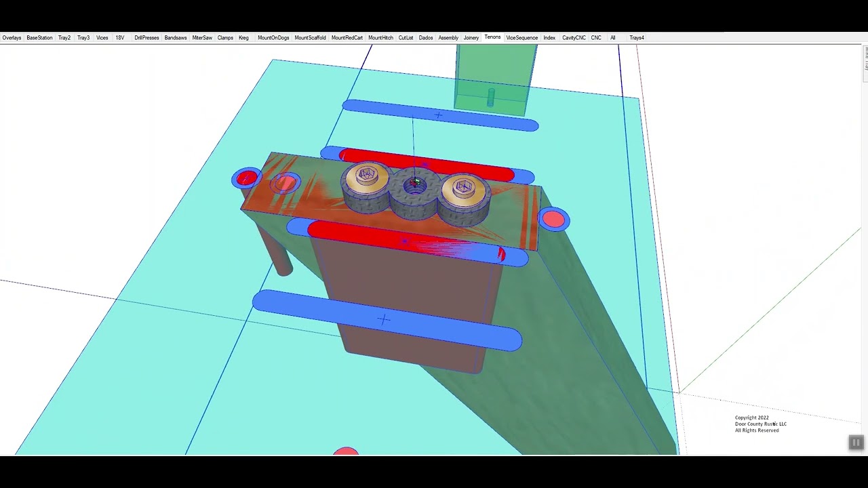868x488 pixels.
Task: Switch to the Overlays scene tab
Action: coord(12,38)
